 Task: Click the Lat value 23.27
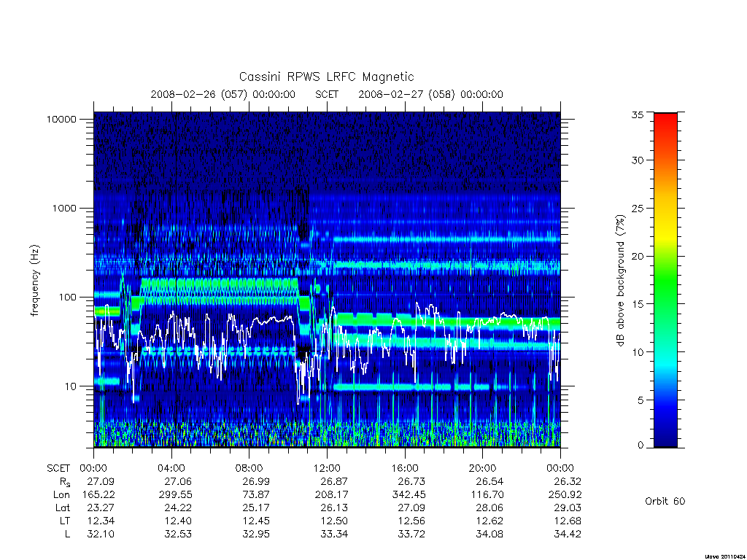coord(101,507)
